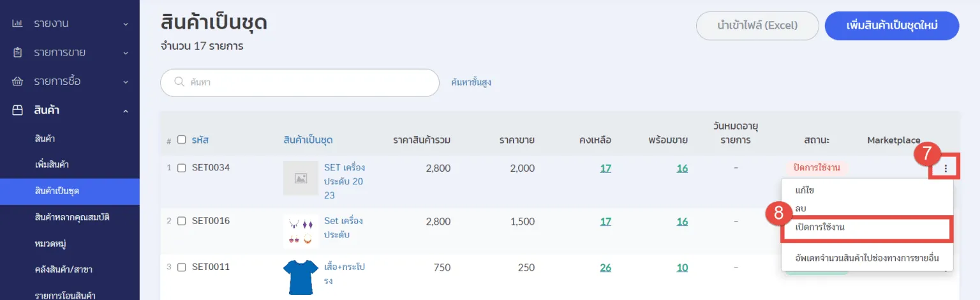Viewport: 980px width, 300px height.
Task: Click the purchase basket icon in sidebar
Action: point(18,82)
